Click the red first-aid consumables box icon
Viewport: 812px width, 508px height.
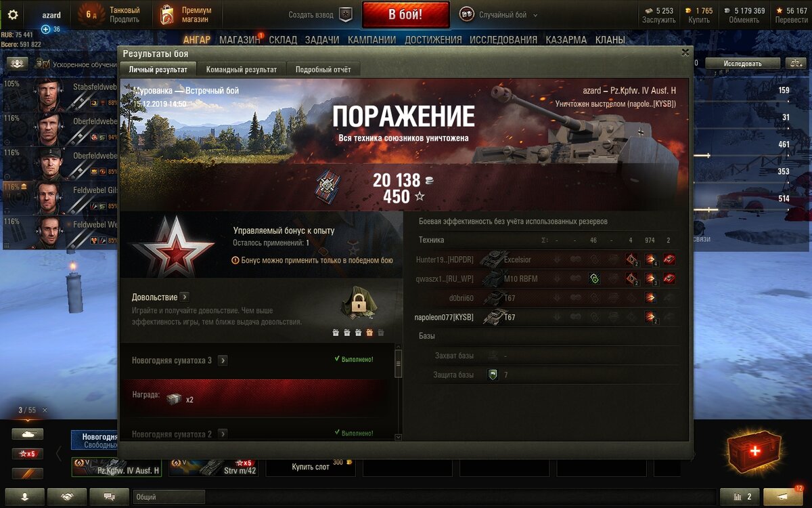coord(753,450)
